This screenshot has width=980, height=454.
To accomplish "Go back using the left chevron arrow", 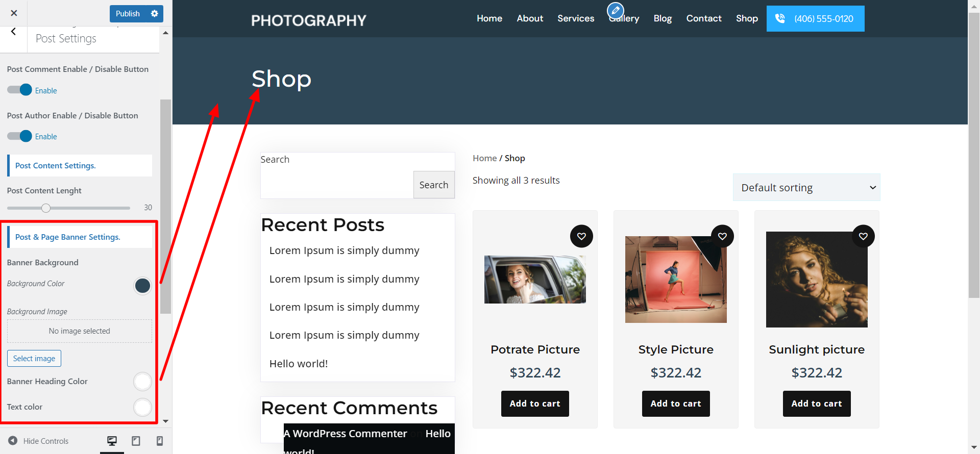I will (13, 32).
